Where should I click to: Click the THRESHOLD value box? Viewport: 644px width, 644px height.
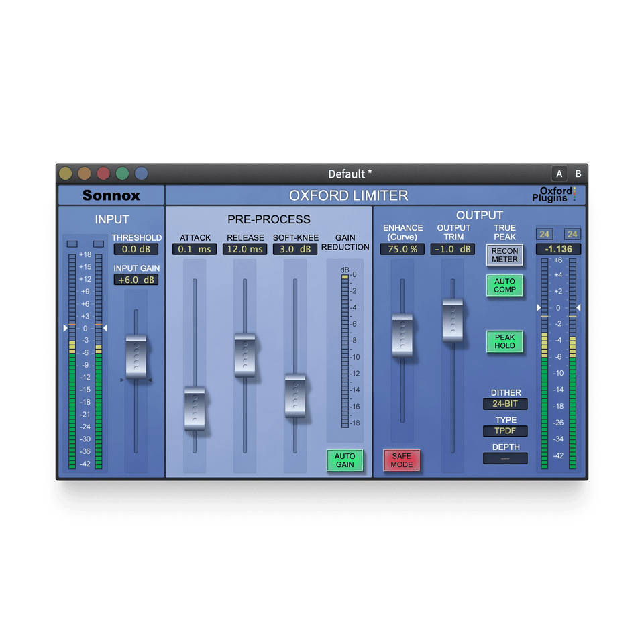coord(137,249)
